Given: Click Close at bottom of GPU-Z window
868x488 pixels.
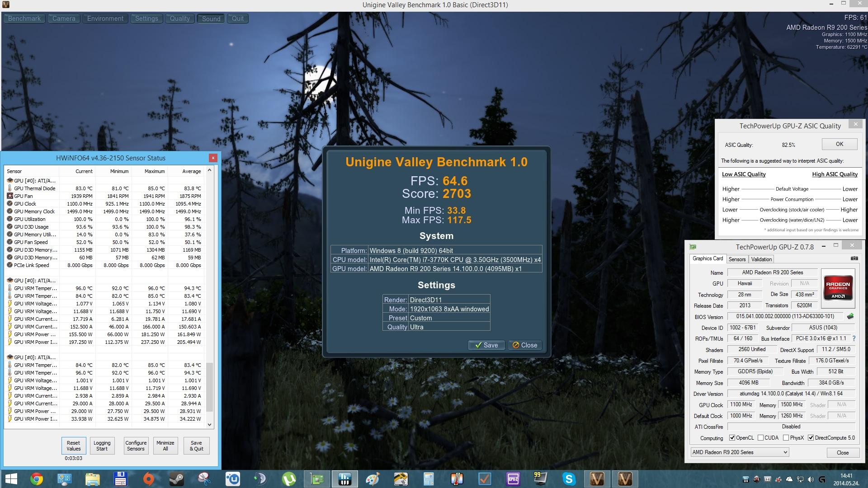Looking at the screenshot, I should coord(843,452).
